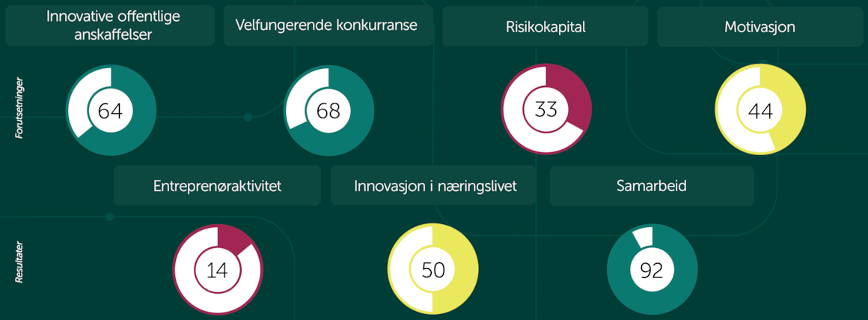Image resolution: width=868 pixels, height=320 pixels.
Task: Open the red gauge showing 33
Action: [x=546, y=109]
